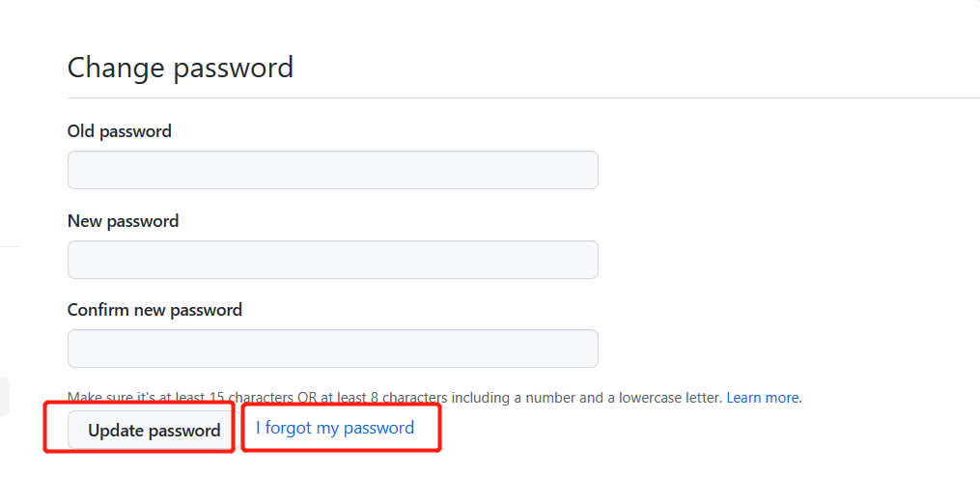The width and height of the screenshot is (980, 504).
Task: Click the "8 characters" text in the hint
Action: pyautogui.click(x=401, y=398)
